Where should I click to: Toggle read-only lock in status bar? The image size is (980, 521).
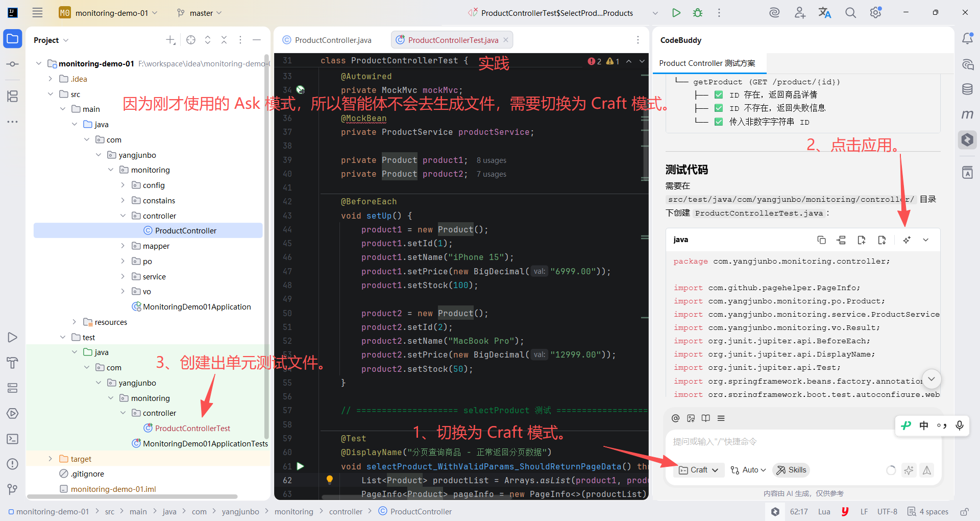pyautogui.click(x=964, y=512)
